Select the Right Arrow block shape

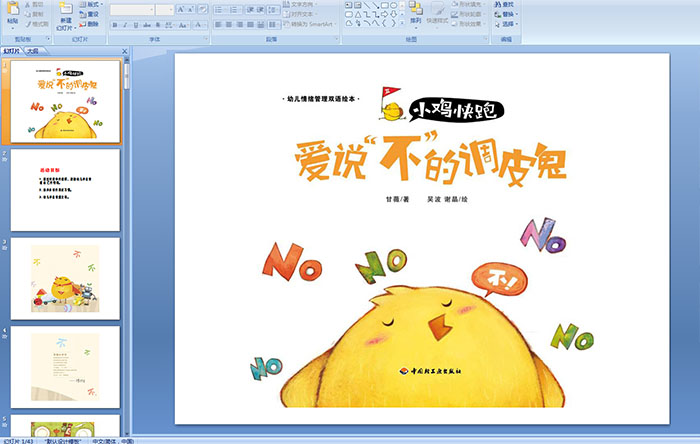coord(384,14)
